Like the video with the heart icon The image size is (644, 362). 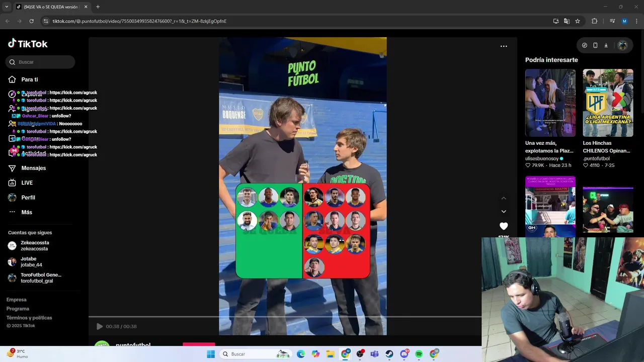[x=504, y=226]
